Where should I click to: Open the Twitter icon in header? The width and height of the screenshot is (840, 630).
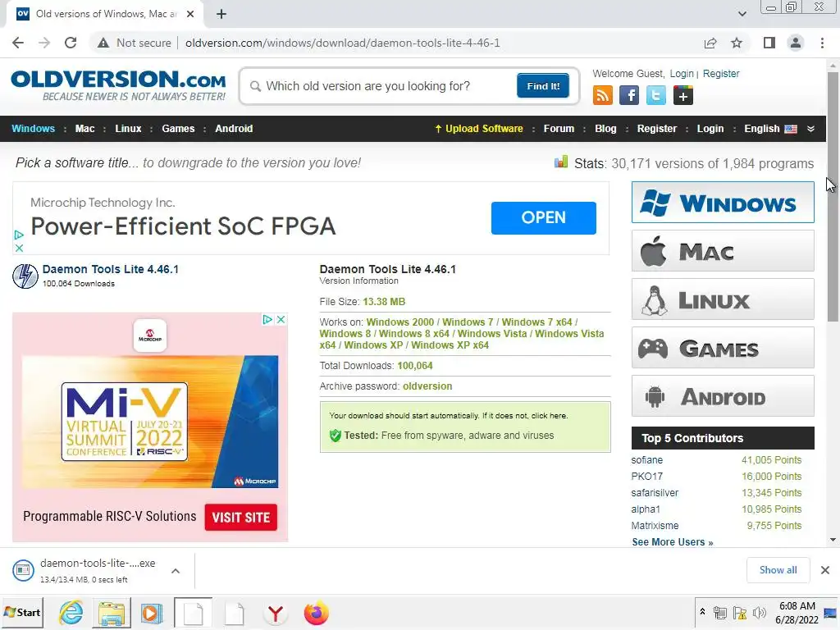(655, 96)
